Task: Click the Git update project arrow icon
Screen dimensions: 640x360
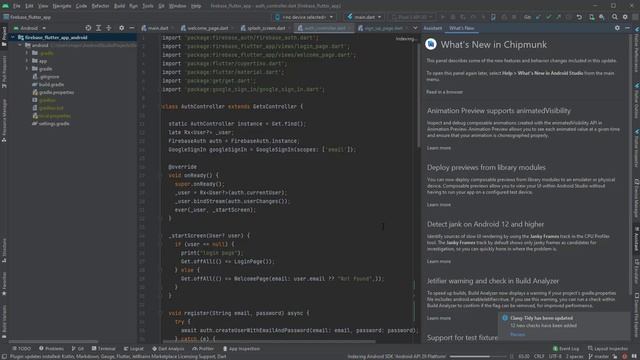Action: coord(538,17)
